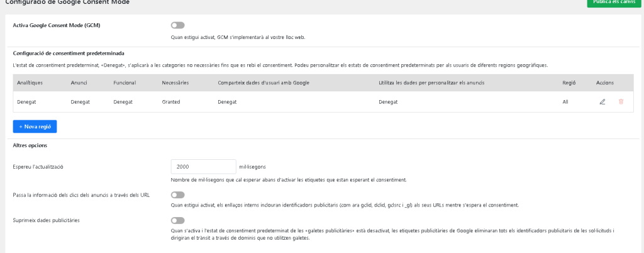Click the Funcional column header
This screenshot has width=644, height=253.
click(125, 83)
